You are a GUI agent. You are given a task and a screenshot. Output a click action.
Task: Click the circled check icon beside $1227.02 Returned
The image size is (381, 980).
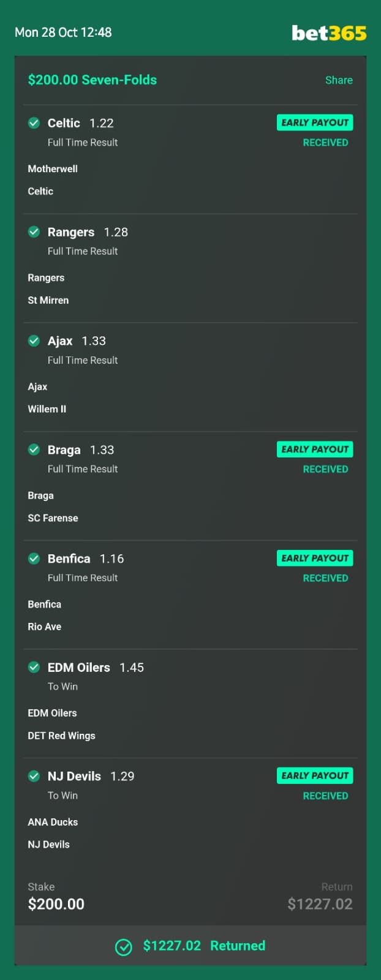pos(124,947)
